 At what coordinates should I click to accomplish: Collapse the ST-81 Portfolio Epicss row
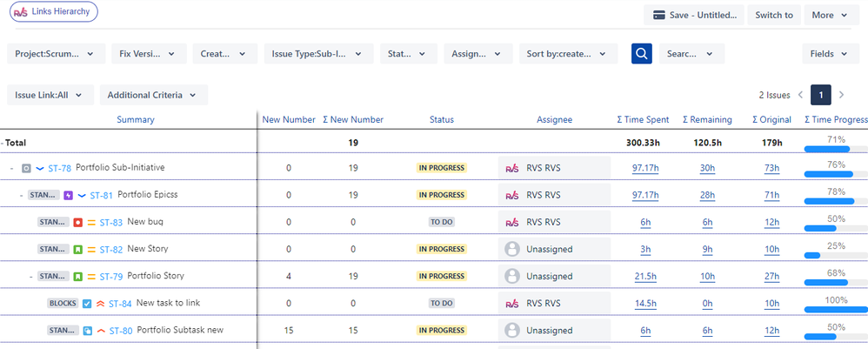21,195
